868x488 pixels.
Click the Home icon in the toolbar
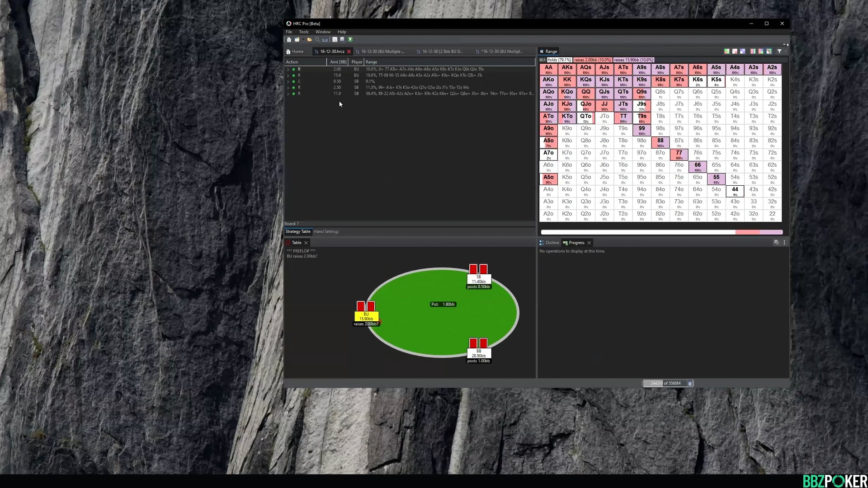pyautogui.click(x=289, y=40)
